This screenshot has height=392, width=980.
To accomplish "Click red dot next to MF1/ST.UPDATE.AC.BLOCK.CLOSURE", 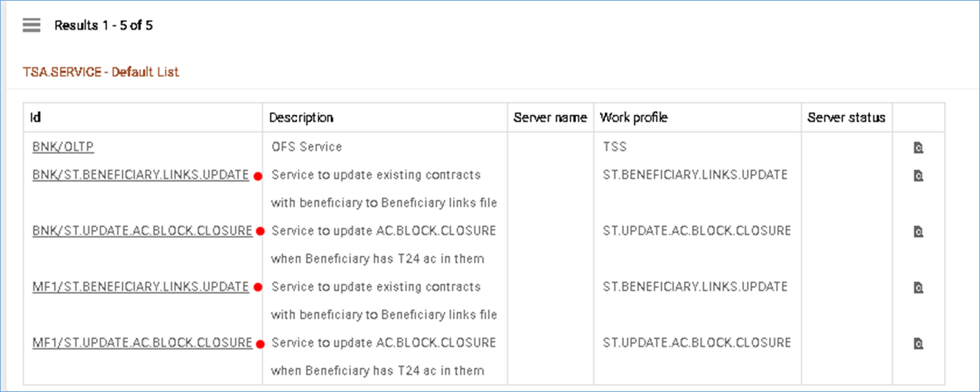I will click(260, 344).
